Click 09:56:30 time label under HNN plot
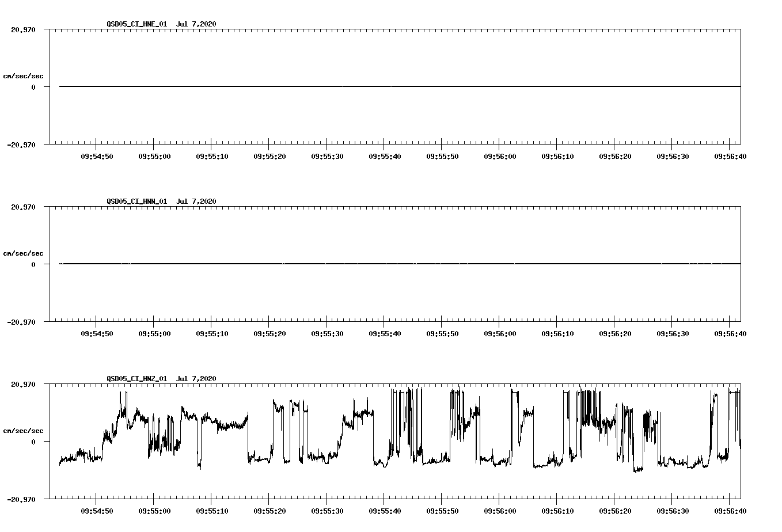Viewport: 782px width, 532px height. 673,333
